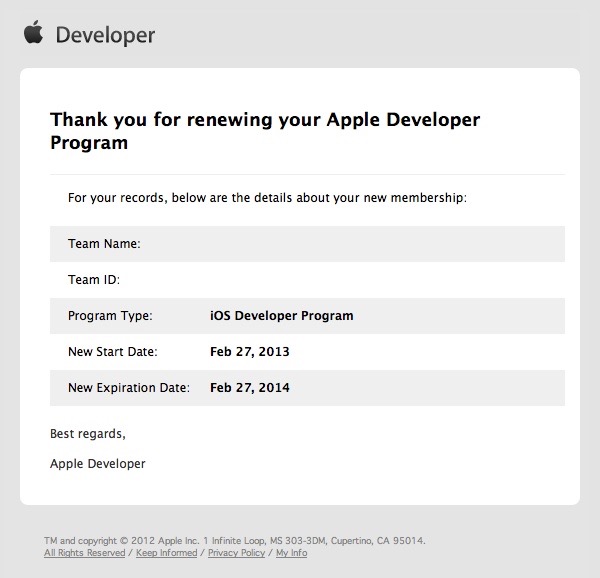Click the Program Type label
This screenshot has width=600, height=578.
coord(110,316)
